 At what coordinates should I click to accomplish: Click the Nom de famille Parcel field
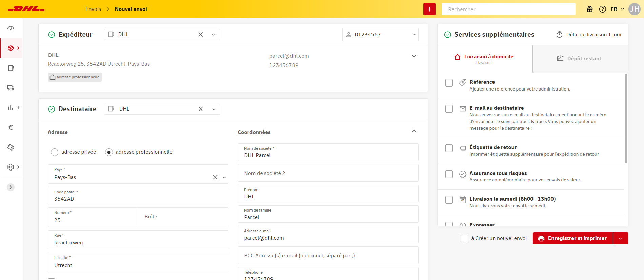[328, 214]
